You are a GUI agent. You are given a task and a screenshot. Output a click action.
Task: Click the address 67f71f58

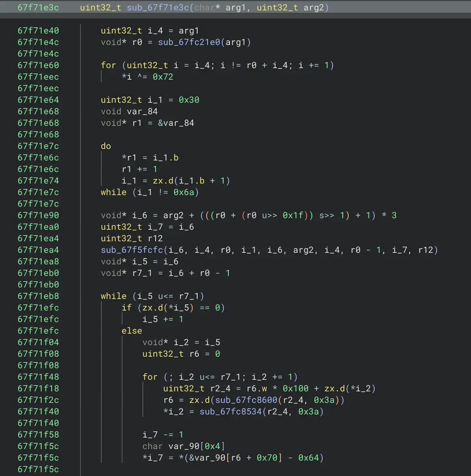click(x=38, y=435)
